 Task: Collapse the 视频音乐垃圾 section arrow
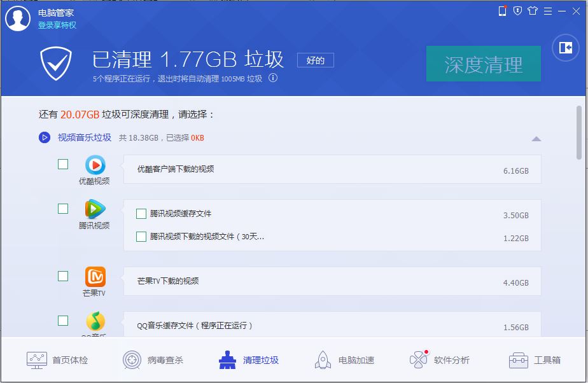(x=536, y=139)
